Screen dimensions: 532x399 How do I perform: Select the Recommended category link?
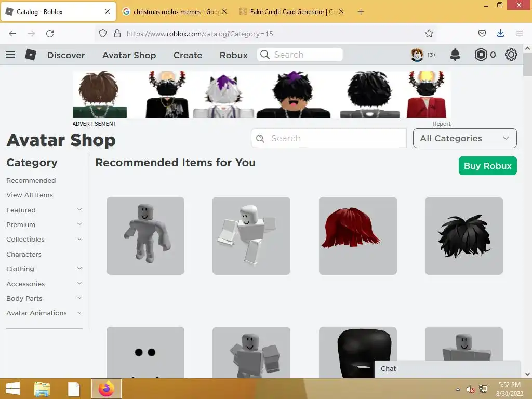31,180
